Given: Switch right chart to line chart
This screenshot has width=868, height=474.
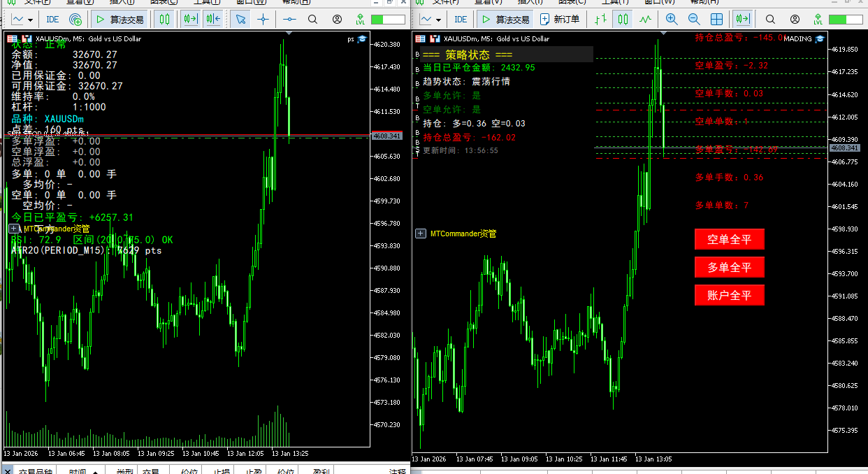Looking at the screenshot, I should (646, 20).
